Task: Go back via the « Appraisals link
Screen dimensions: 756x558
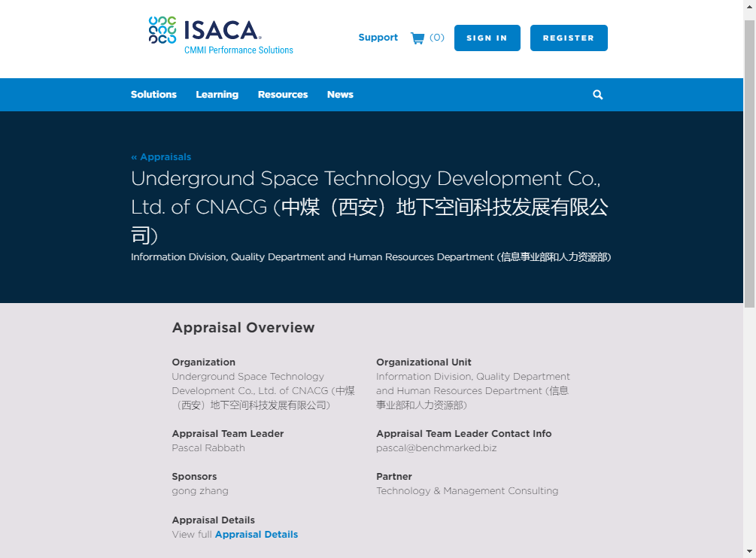Action: pyautogui.click(x=161, y=157)
